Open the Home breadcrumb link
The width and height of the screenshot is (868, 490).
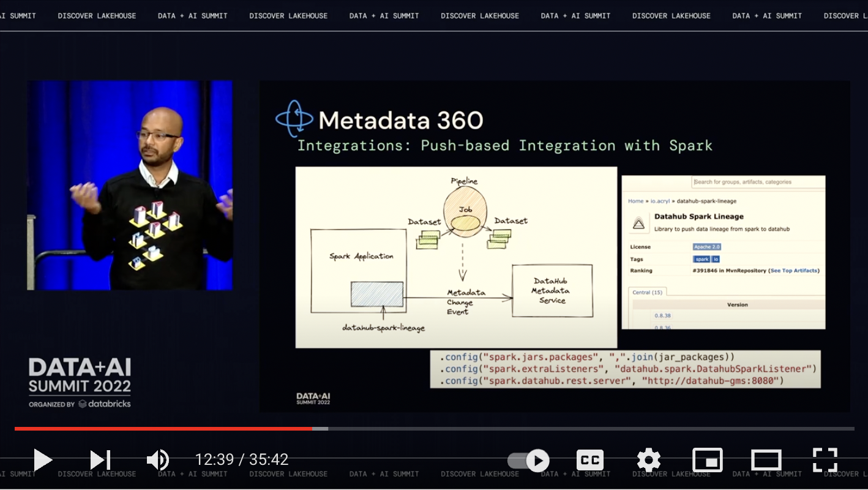(x=635, y=201)
